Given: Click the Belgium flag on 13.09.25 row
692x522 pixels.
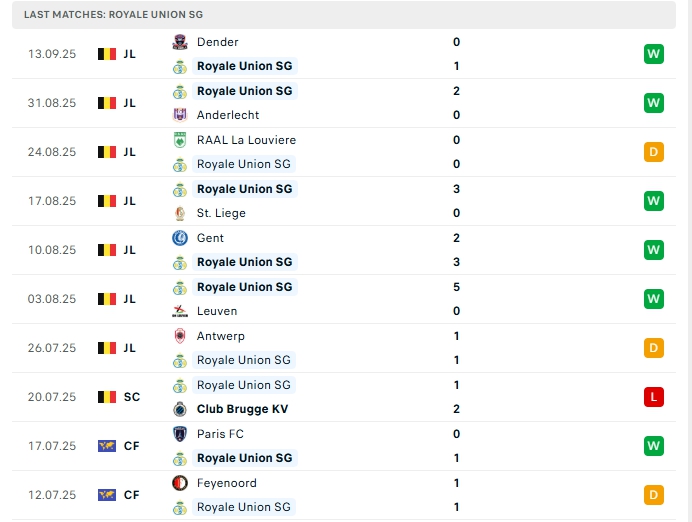Looking at the screenshot, I should 107,54.
